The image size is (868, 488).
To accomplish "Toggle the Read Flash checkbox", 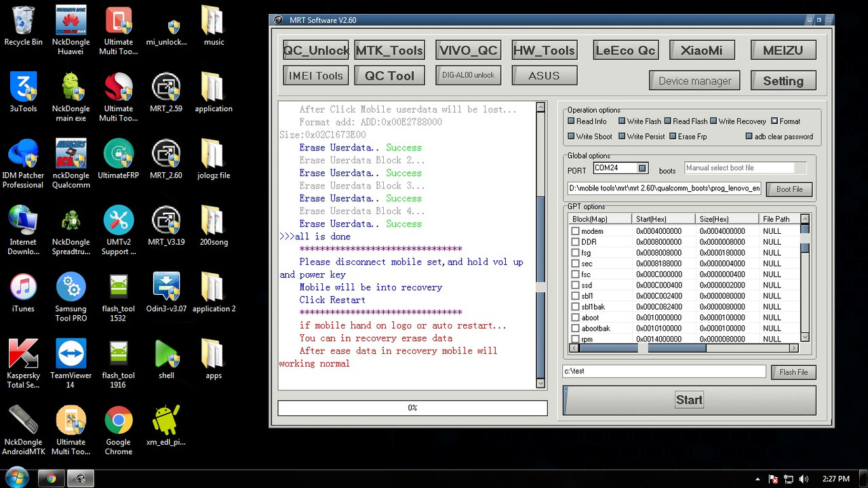I will point(667,121).
